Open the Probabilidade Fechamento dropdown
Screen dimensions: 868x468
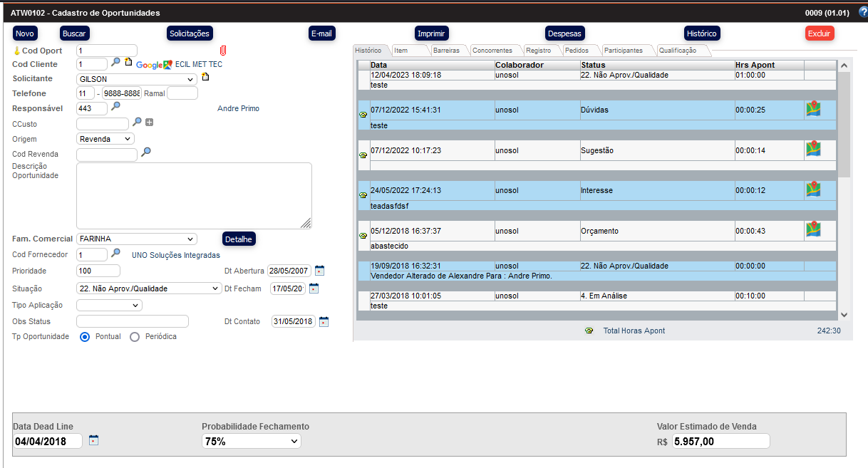[x=251, y=442]
